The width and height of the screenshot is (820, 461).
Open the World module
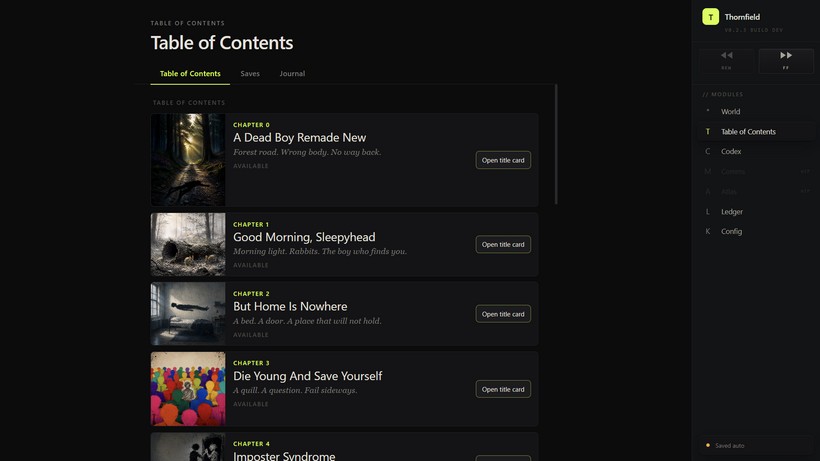coord(756,111)
